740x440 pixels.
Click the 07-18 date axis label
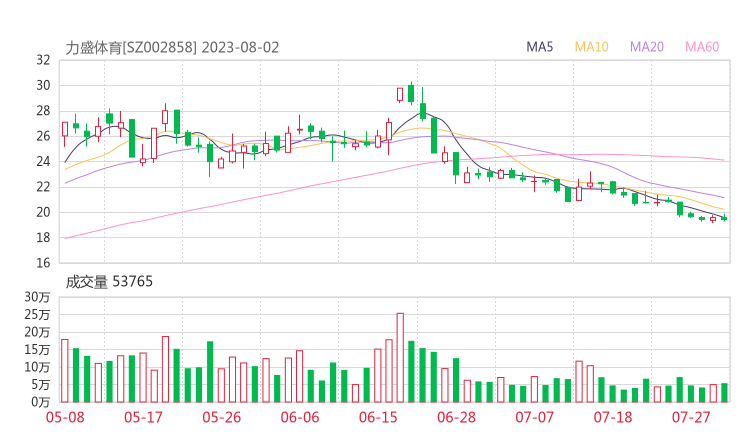[x=613, y=417]
